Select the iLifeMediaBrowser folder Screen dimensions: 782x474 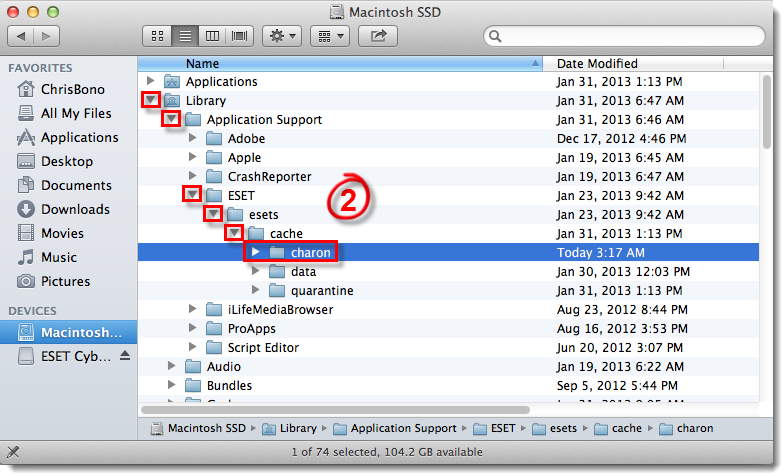[x=280, y=310]
